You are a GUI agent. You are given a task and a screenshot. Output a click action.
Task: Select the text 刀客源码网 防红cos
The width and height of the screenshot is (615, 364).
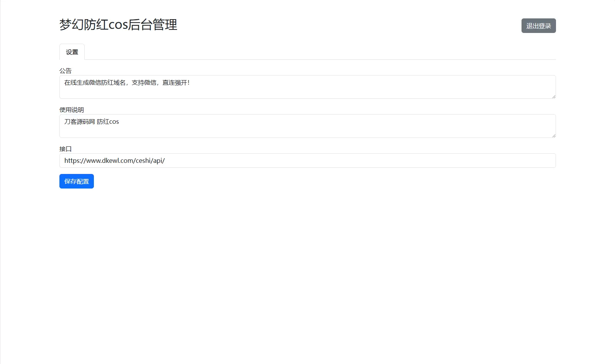[92, 121]
